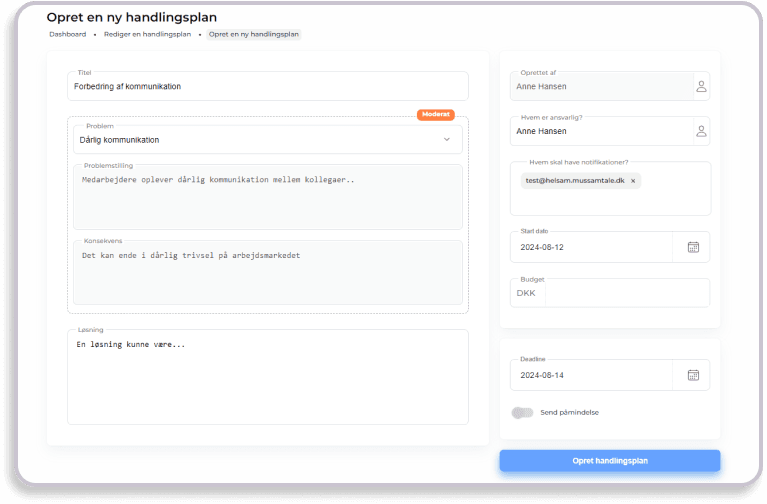Click the person icon in ansvarlig field
Screen dimensions: 767x504
click(701, 131)
